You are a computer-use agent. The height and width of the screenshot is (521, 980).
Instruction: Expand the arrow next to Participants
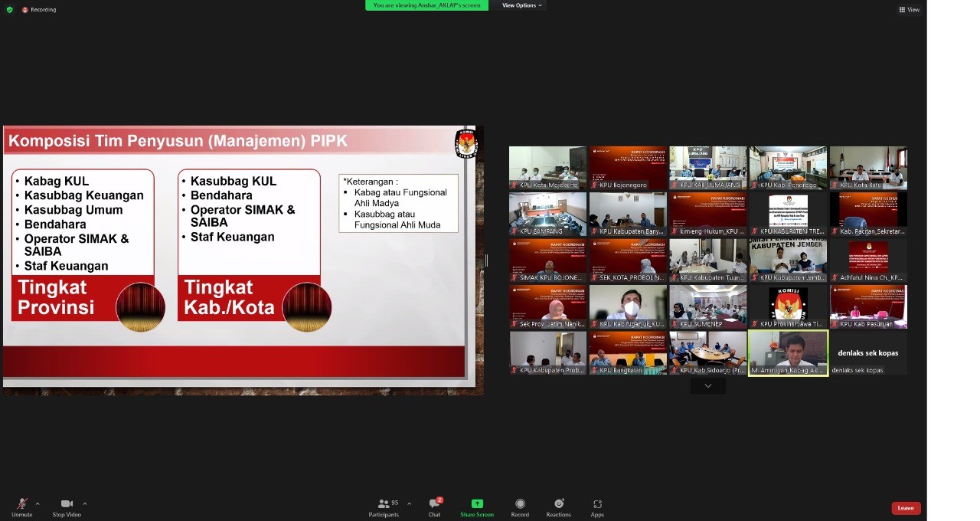(409, 503)
